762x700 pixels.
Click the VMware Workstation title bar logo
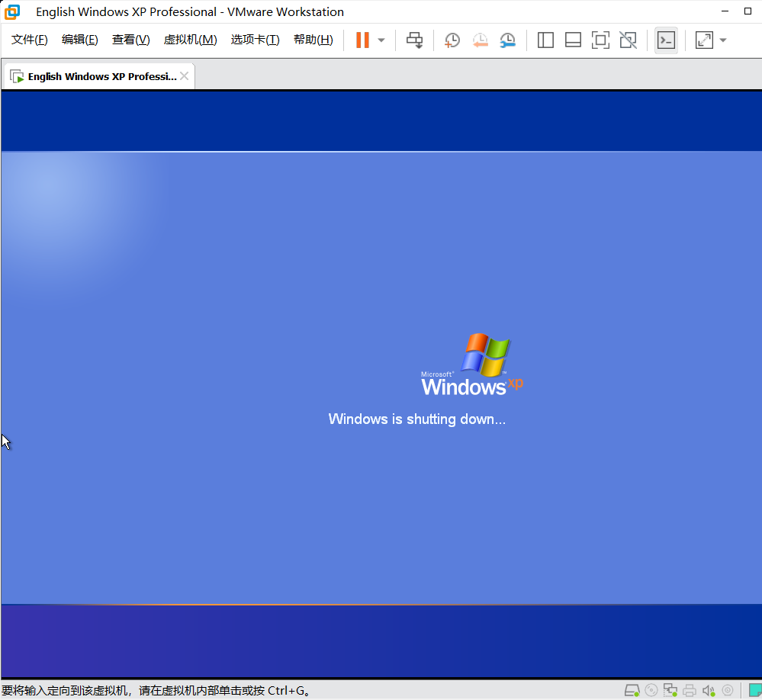point(12,11)
